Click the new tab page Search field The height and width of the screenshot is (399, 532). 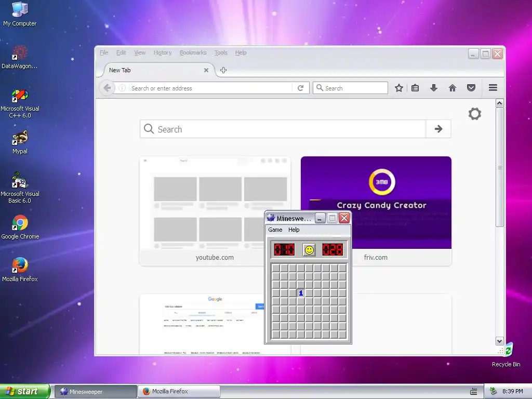point(283,129)
